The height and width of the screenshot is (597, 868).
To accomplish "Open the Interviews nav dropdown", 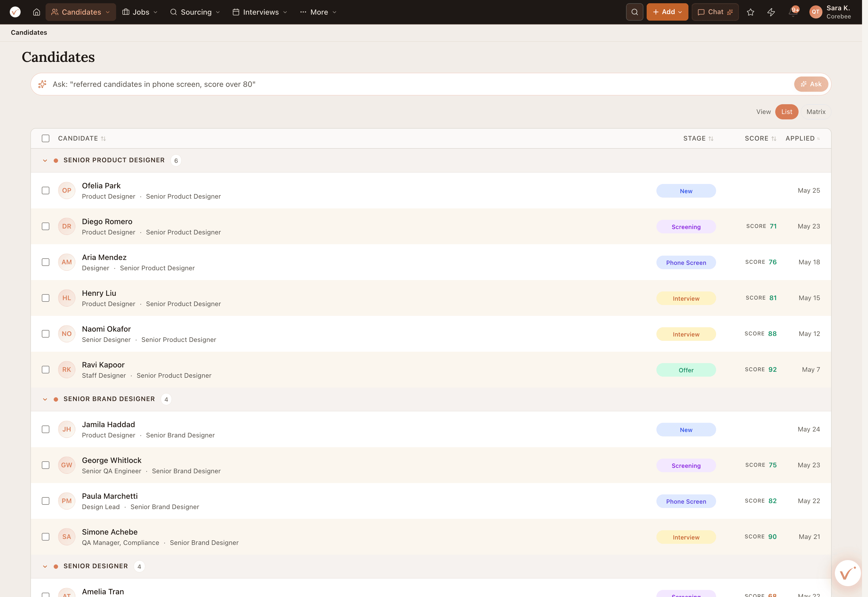I will coord(260,12).
